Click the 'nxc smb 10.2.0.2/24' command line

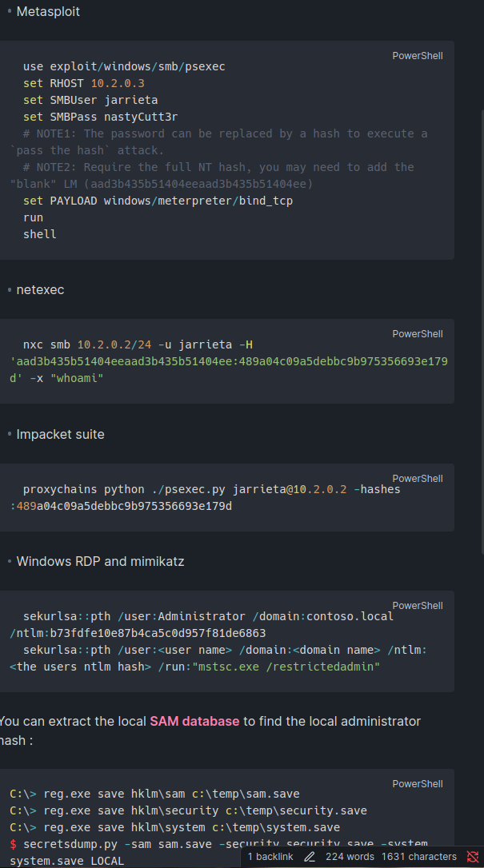(138, 344)
